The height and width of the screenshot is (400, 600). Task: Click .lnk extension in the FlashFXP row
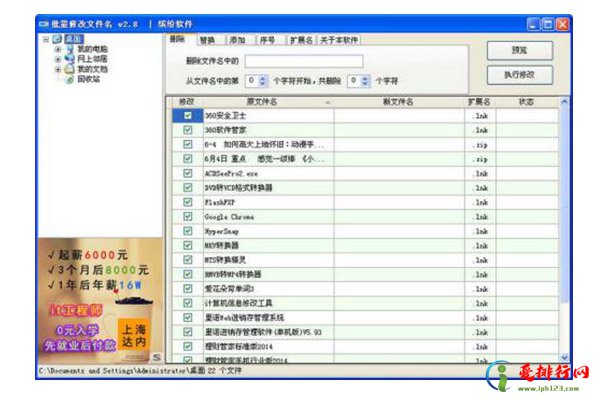pos(480,202)
